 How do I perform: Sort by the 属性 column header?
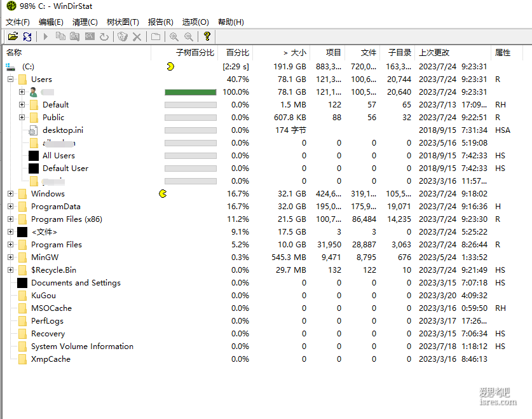[x=507, y=53]
